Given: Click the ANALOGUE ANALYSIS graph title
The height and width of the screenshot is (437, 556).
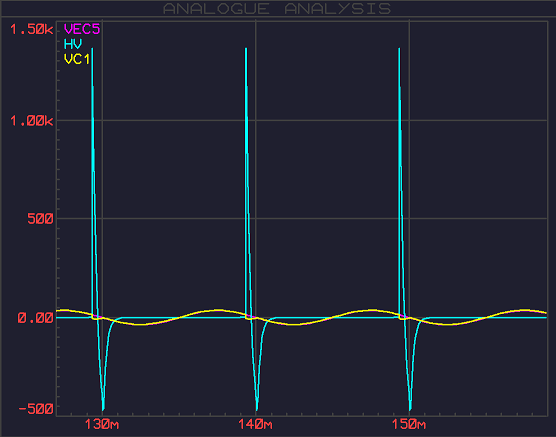Looking at the screenshot, I should (x=277, y=9).
